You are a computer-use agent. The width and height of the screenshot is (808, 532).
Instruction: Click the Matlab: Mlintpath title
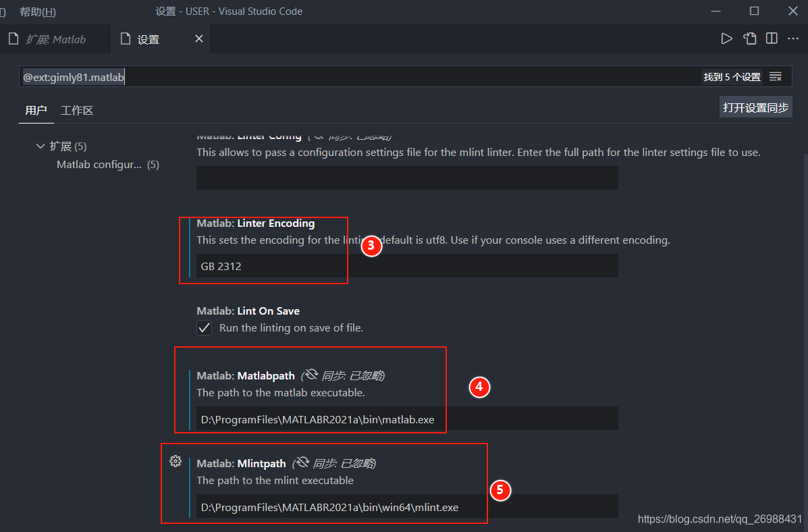[x=241, y=463]
